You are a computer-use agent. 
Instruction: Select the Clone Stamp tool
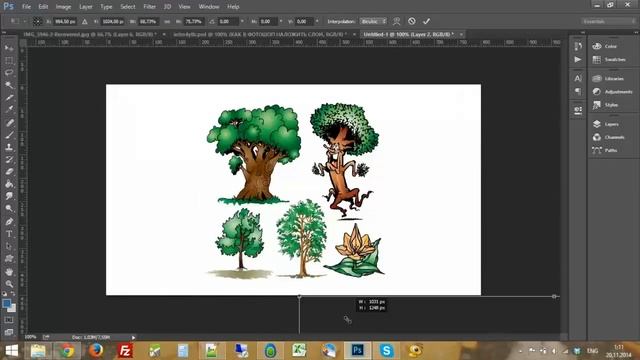coord(9,147)
